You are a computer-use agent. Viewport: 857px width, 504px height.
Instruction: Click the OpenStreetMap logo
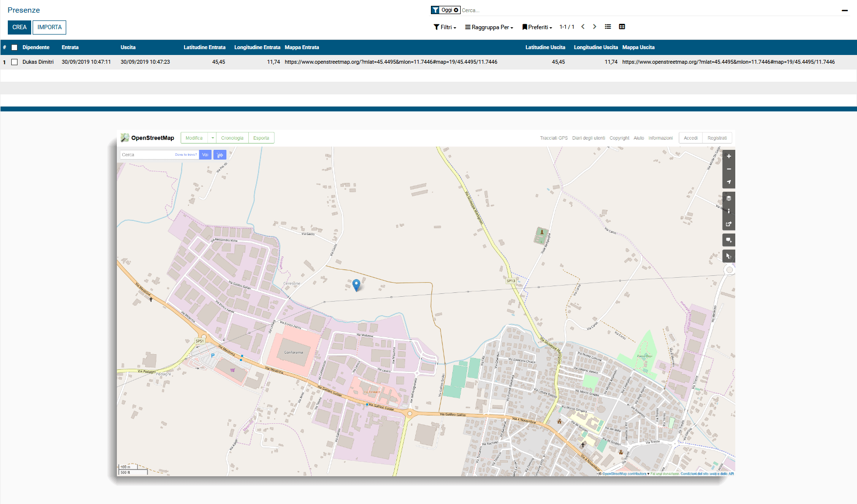[x=148, y=138]
